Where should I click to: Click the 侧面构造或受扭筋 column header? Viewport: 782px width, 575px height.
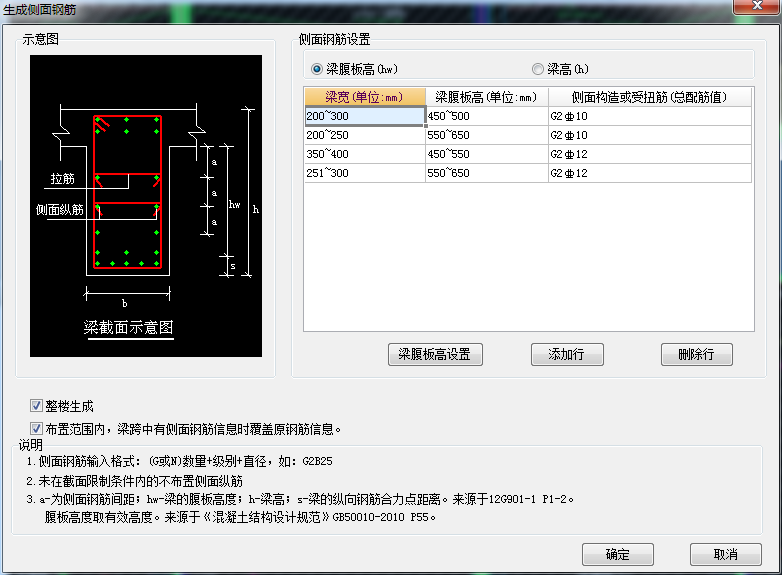point(650,97)
